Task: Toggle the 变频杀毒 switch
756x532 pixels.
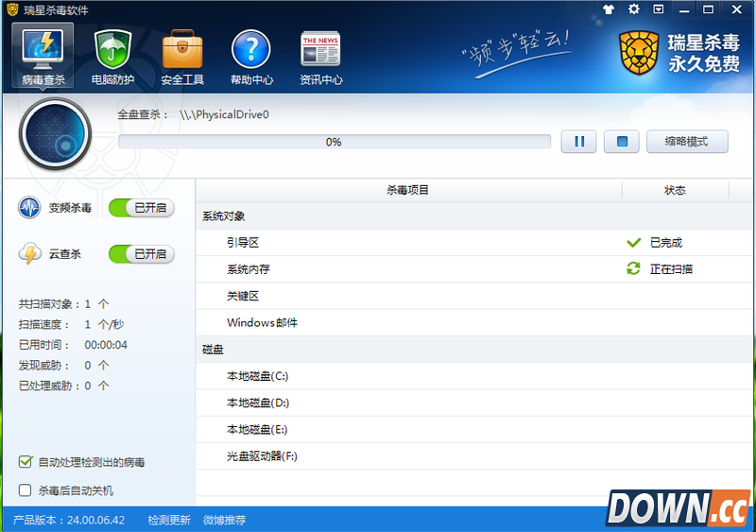Action: click(141, 208)
